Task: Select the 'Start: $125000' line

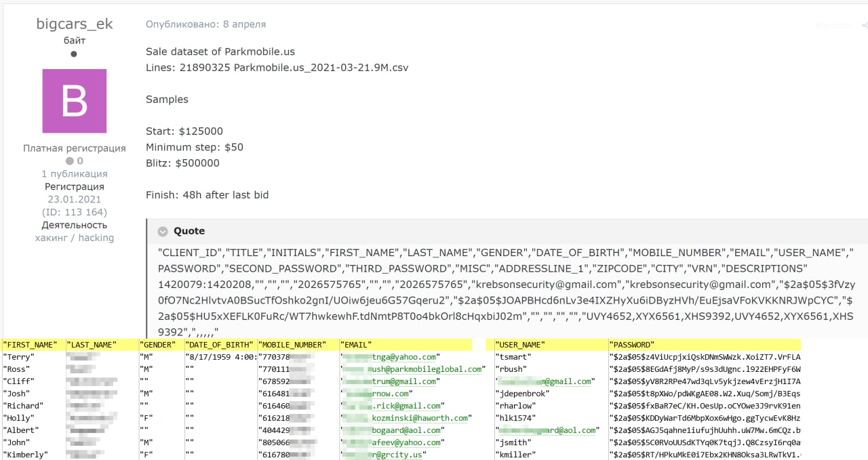Action: click(184, 131)
